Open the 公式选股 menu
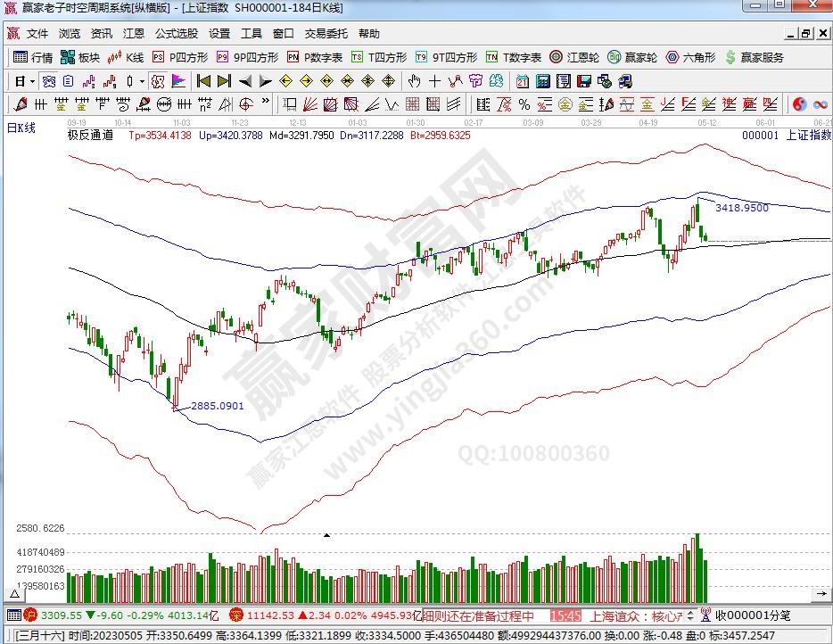 tap(176, 34)
